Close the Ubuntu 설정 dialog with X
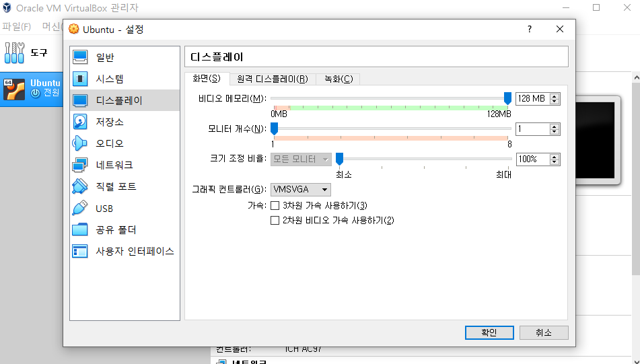The image size is (640, 364). [560, 29]
